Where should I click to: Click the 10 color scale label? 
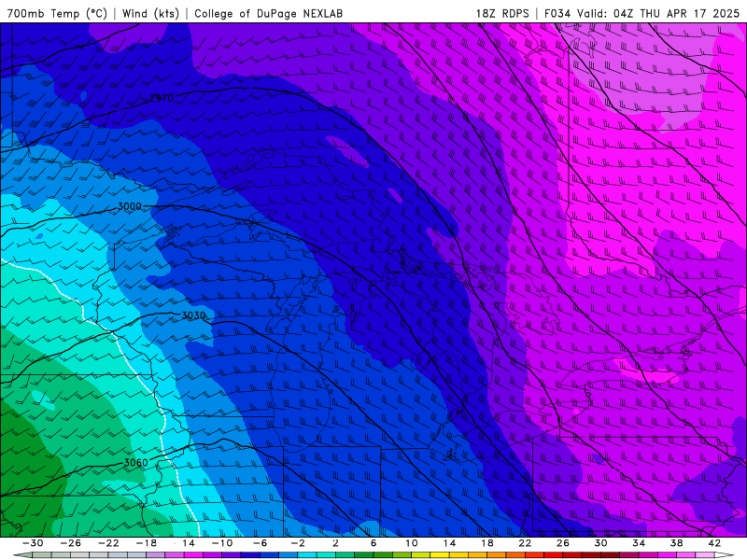[x=411, y=543]
